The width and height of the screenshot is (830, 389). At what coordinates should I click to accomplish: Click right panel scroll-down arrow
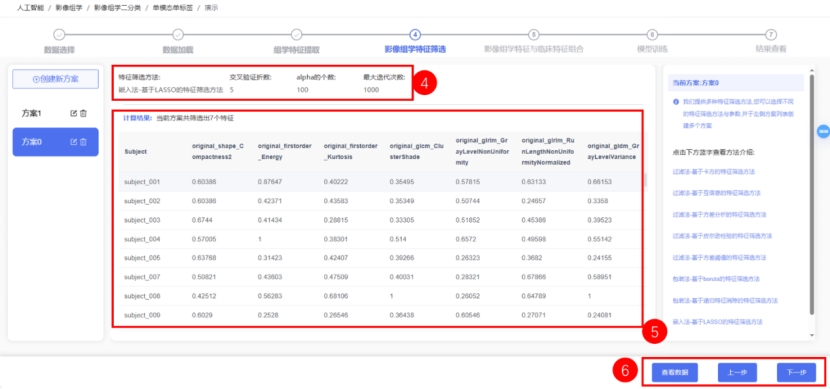812,336
